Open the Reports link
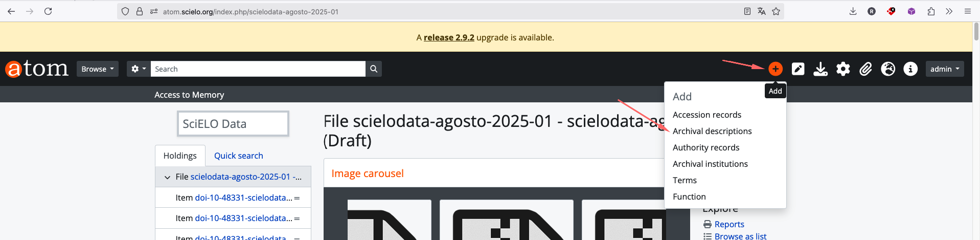Viewport: 980px width, 240px height. [729, 224]
